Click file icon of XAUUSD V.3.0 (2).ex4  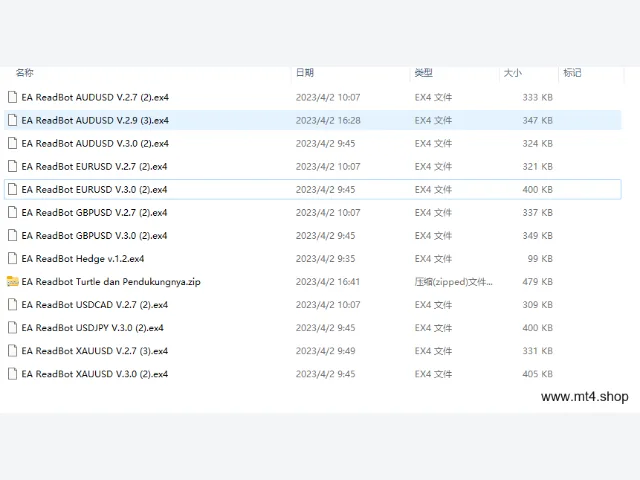pyautogui.click(x=13, y=374)
